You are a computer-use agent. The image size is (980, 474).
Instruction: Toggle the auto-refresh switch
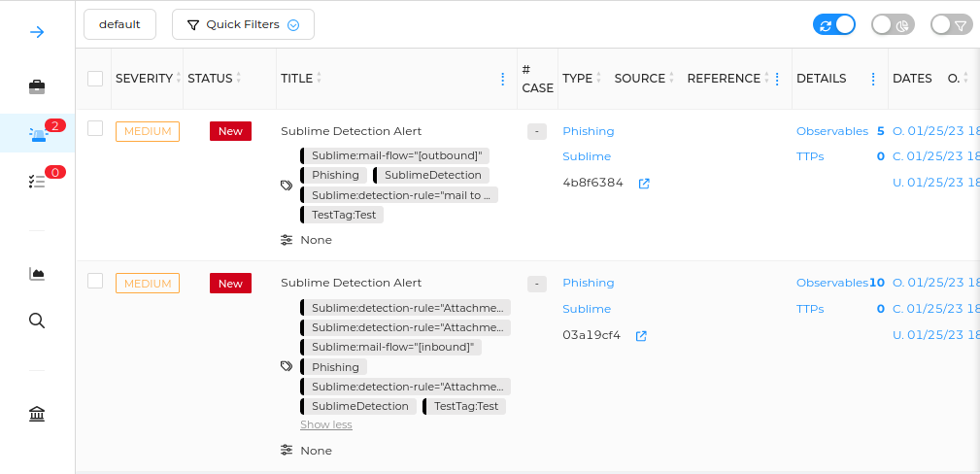(833, 24)
